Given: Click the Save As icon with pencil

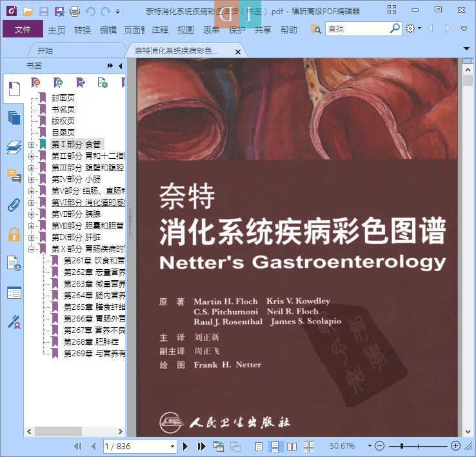Looking at the screenshot, I should [x=59, y=12].
